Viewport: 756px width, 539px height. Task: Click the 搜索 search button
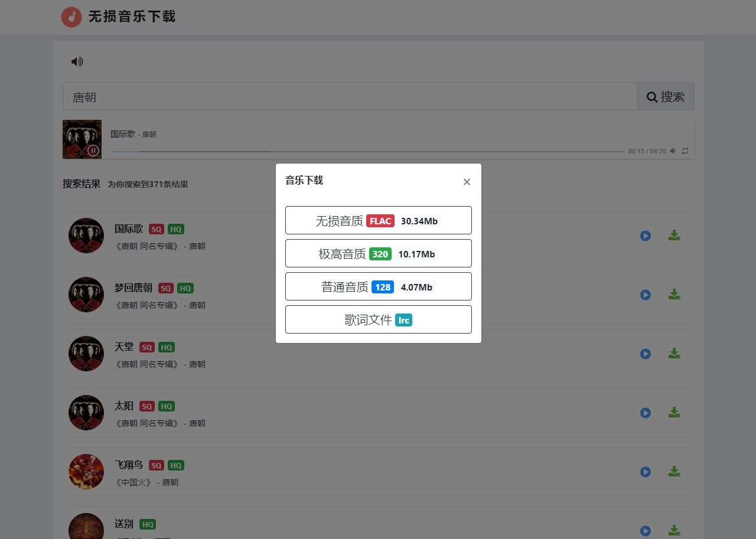(665, 96)
